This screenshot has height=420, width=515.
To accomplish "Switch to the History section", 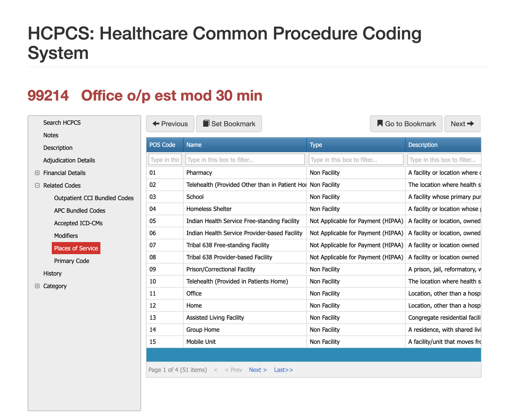I will coord(52,273).
